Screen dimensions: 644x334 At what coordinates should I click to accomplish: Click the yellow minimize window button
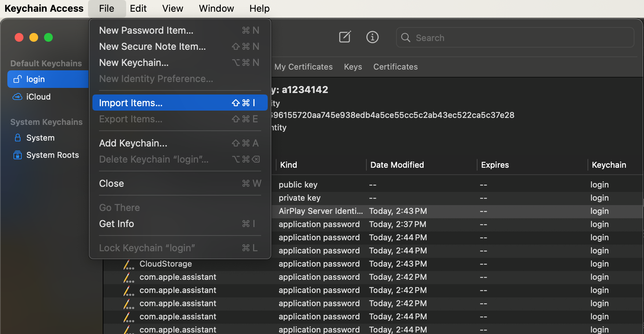coord(34,37)
